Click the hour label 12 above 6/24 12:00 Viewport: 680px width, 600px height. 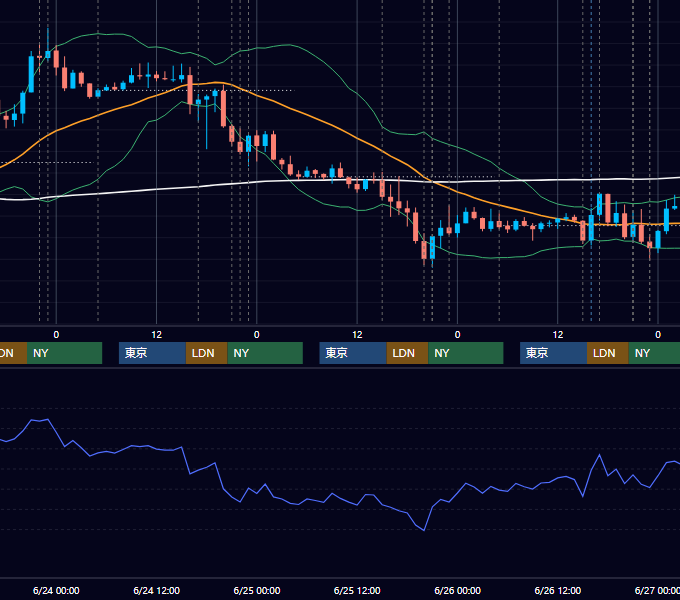[x=157, y=335]
